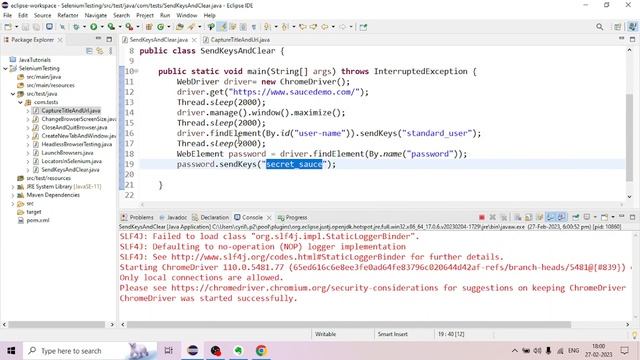The height and width of the screenshot is (360, 640).
Task: Click the console horizontal scrollbar
Action: tap(349, 324)
